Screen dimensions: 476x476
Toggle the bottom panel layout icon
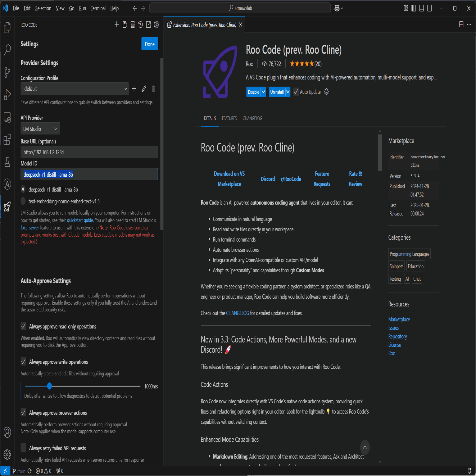(422, 8)
